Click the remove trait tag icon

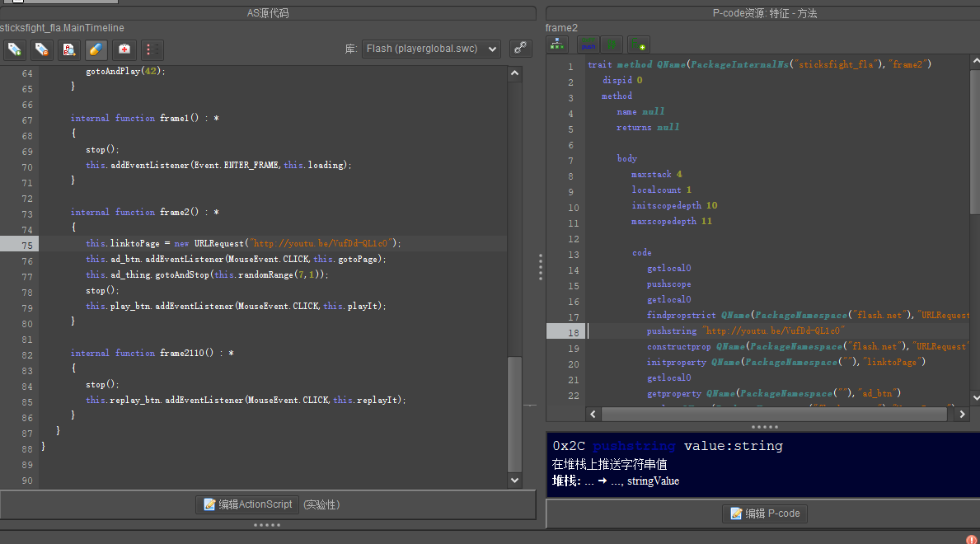pyautogui.click(x=41, y=49)
